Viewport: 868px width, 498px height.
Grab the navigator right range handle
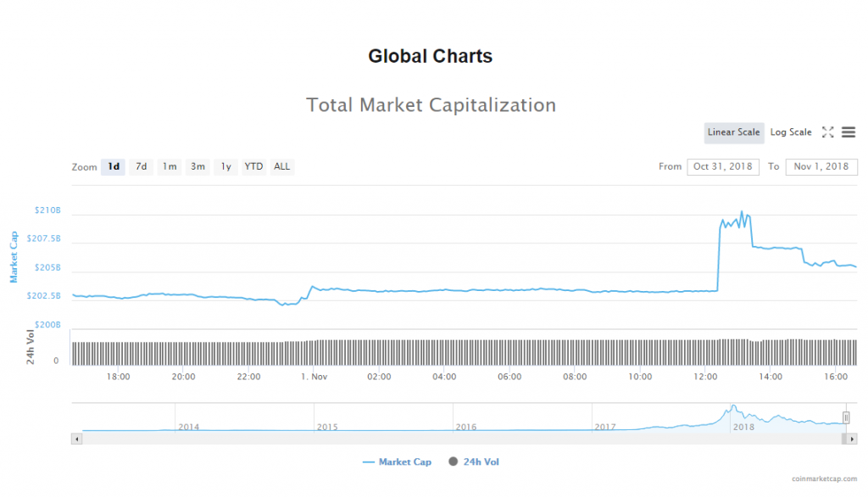coord(845,417)
